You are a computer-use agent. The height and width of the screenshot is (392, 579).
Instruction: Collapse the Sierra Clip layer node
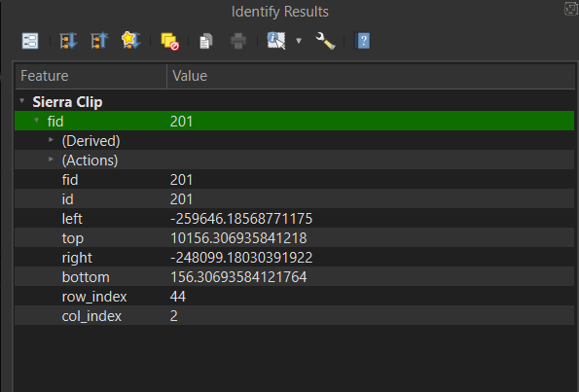coord(22,101)
